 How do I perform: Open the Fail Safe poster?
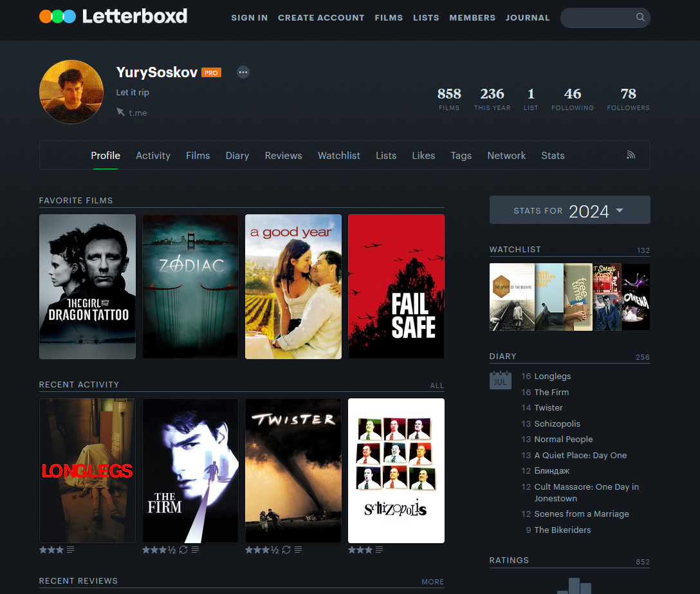point(396,287)
